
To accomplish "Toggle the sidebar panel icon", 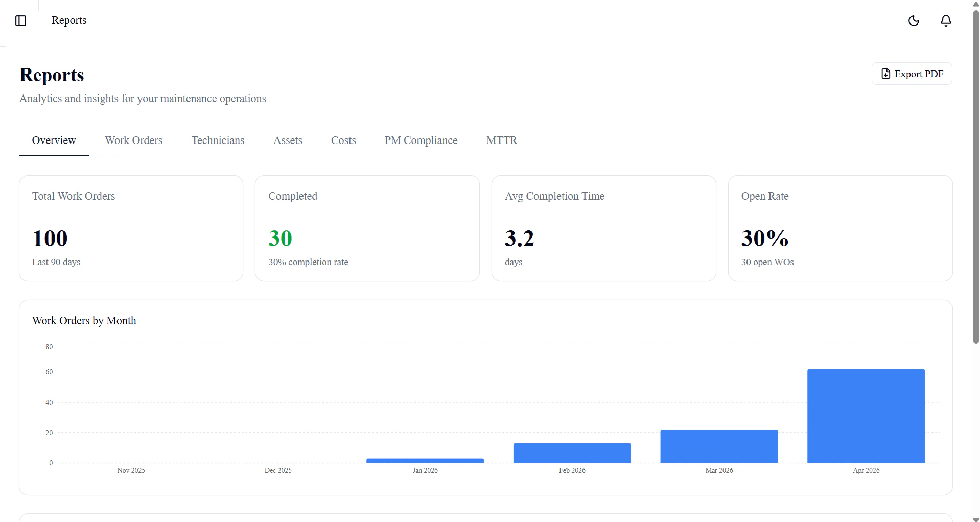I will (20, 21).
